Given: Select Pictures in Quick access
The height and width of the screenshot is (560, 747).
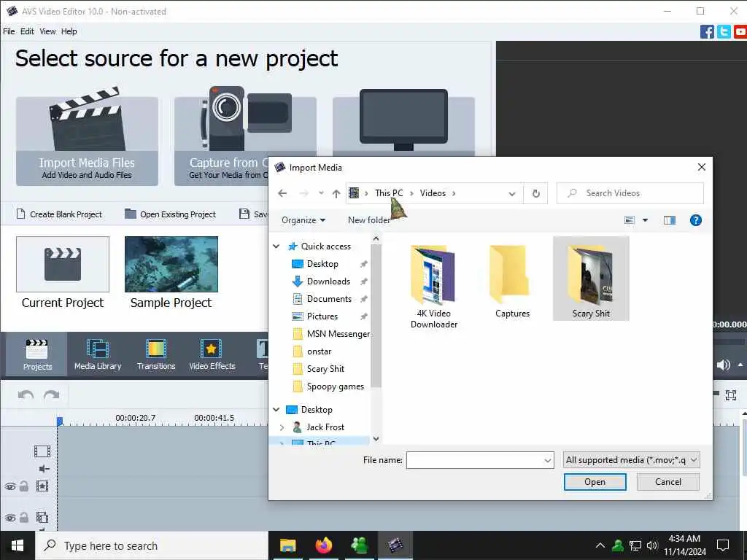Looking at the screenshot, I should point(322,316).
